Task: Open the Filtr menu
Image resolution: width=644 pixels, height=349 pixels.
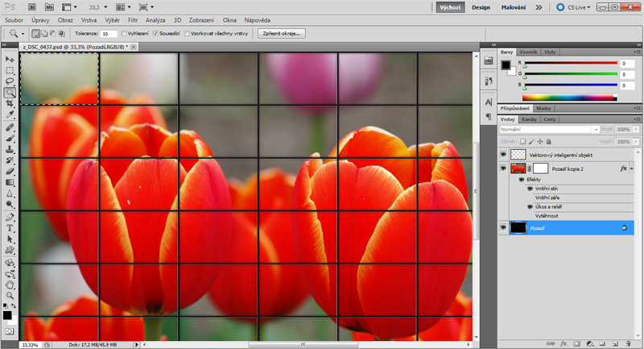Action: [x=132, y=19]
